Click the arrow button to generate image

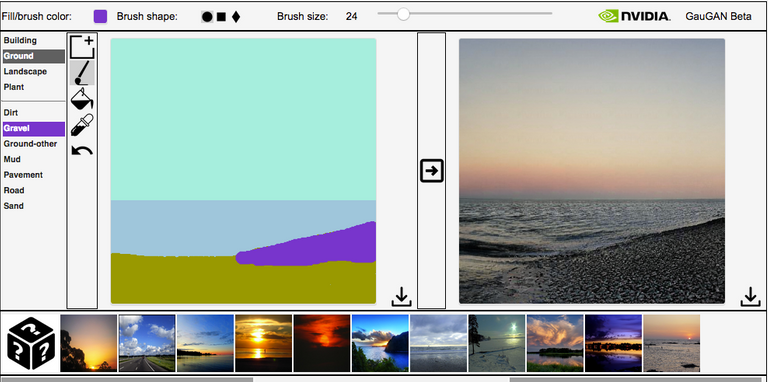(432, 170)
